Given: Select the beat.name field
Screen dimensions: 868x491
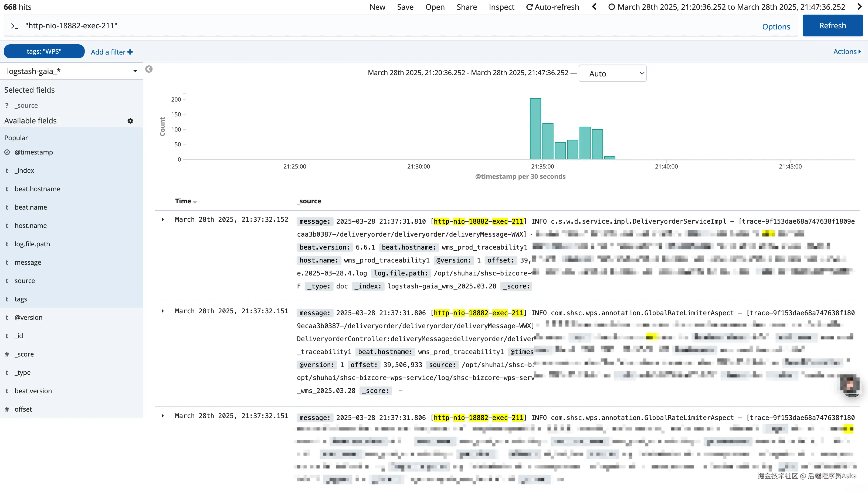Looking at the screenshot, I should [31, 207].
